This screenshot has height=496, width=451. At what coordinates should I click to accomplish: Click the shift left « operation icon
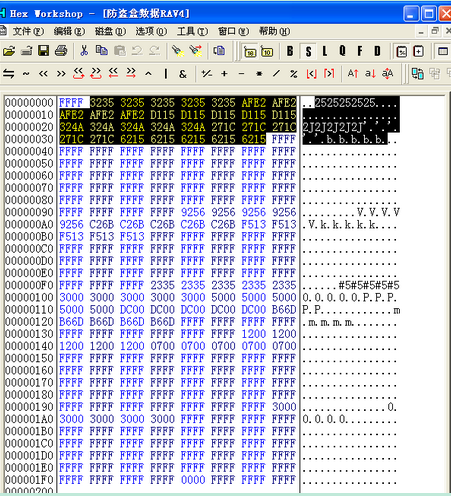43,74
